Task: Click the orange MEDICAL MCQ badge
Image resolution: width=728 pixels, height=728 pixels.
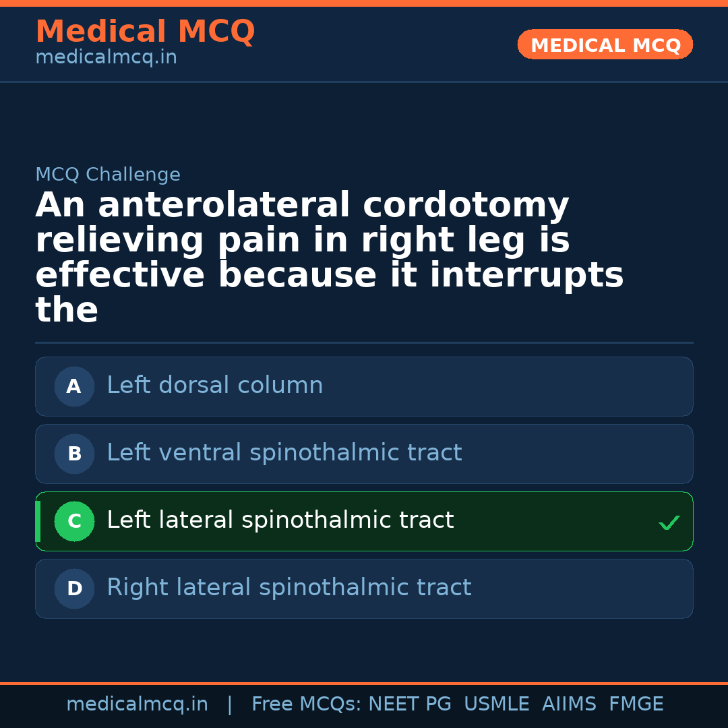Action: tap(605, 45)
